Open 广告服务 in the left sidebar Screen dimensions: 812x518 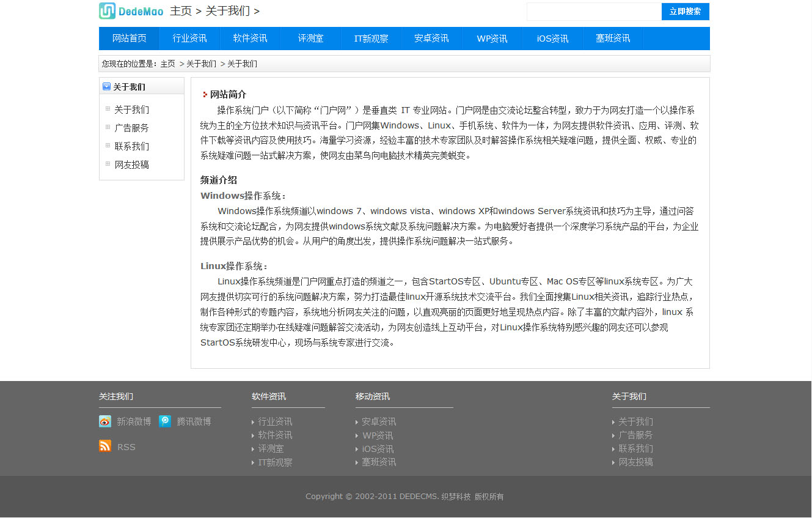point(131,128)
